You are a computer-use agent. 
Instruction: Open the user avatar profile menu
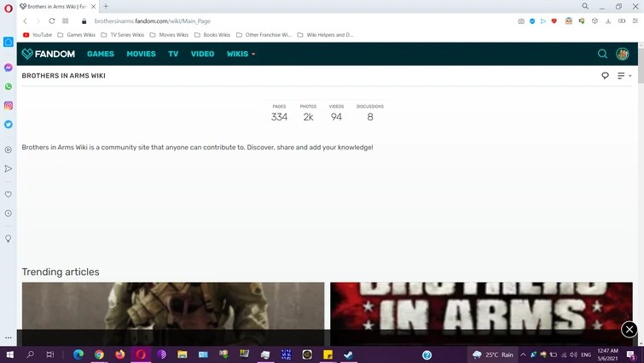[x=622, y=54]
